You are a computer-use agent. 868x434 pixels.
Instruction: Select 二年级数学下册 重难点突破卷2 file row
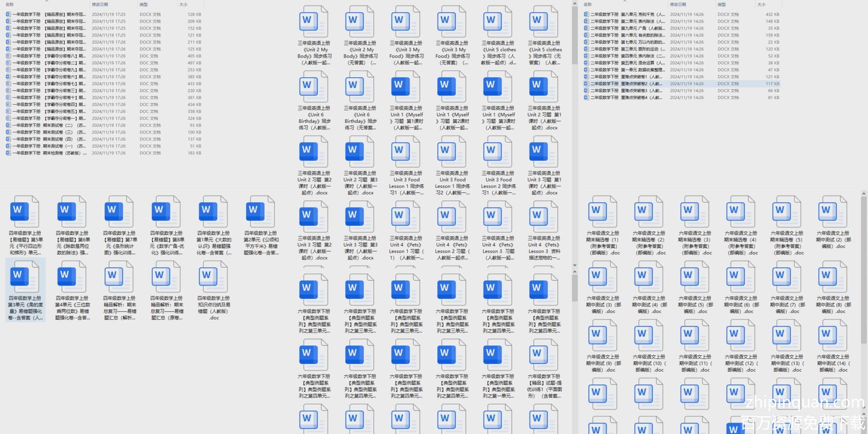(x=625, y=84)
